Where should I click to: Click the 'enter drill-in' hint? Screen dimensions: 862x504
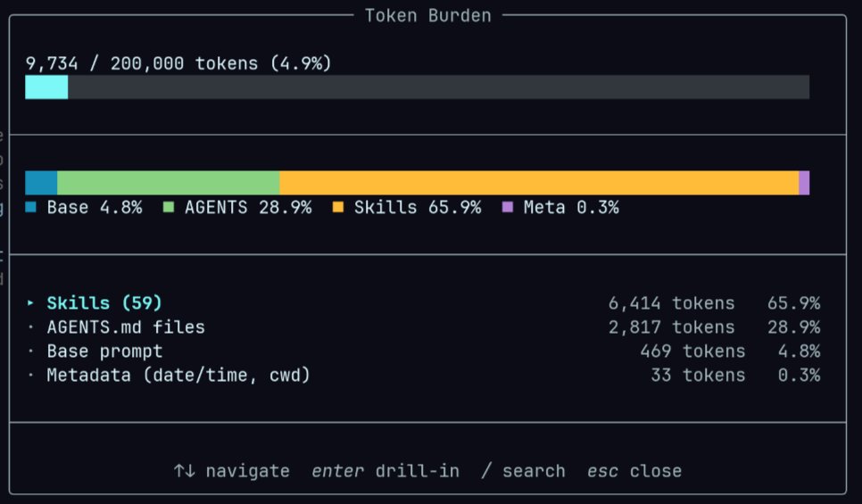tap(385, 471)
